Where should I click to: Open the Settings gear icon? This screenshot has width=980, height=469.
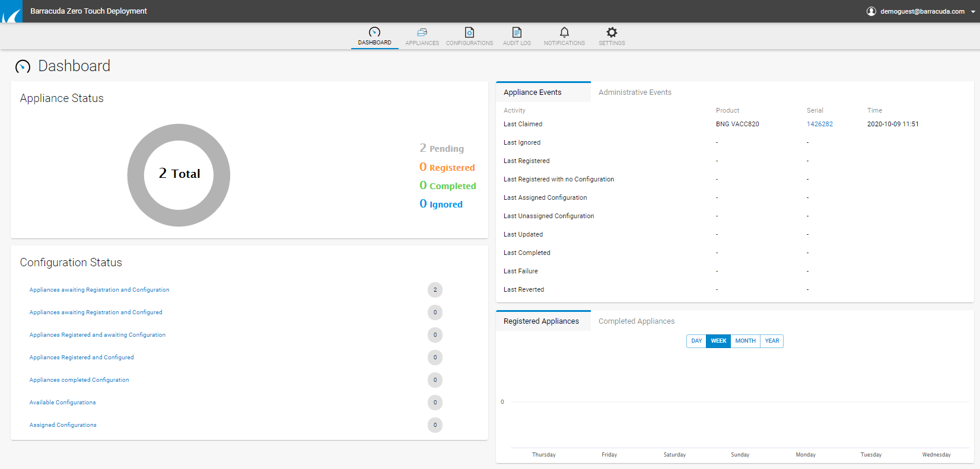612,32
